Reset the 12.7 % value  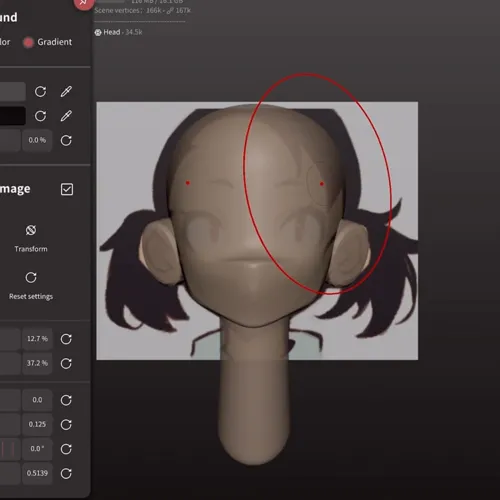point(66,339)
